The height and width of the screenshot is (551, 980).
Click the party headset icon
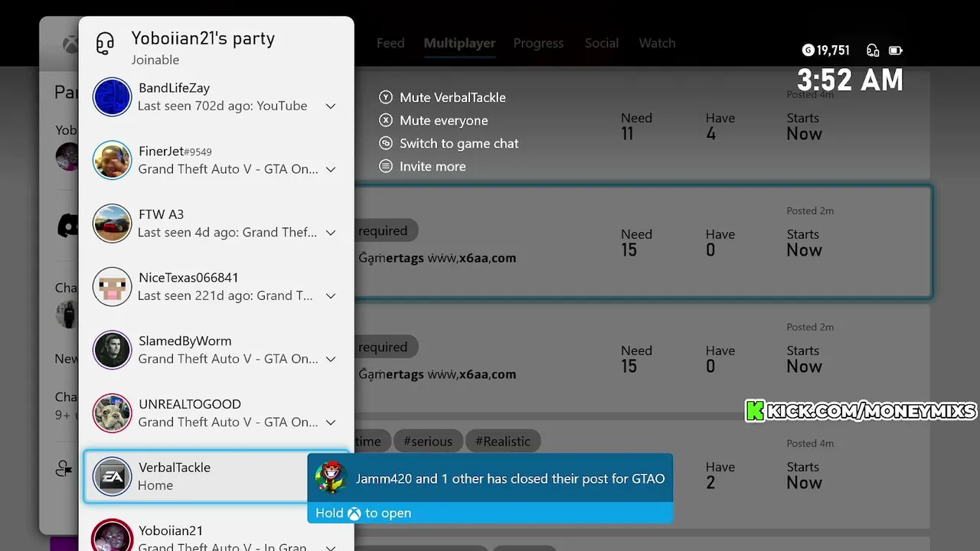coord(105,44)
